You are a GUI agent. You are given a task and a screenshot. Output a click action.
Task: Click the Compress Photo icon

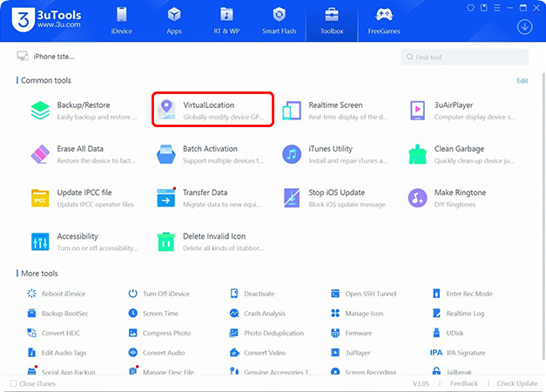(x=132, y=333)
